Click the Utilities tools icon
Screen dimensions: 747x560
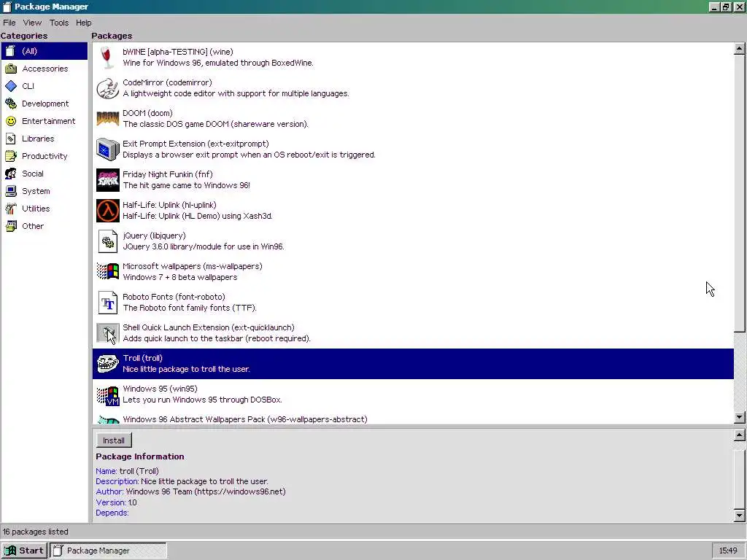11,209
